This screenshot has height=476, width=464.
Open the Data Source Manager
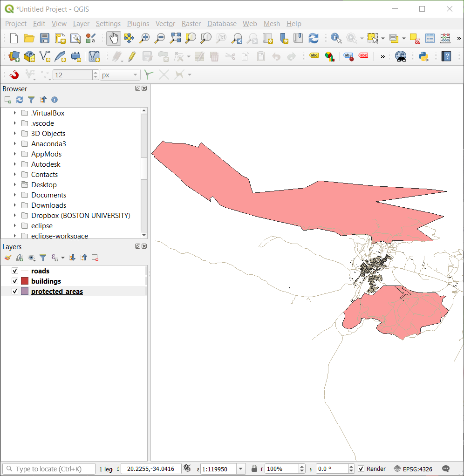pyautogui.click(x=14, y=56)
